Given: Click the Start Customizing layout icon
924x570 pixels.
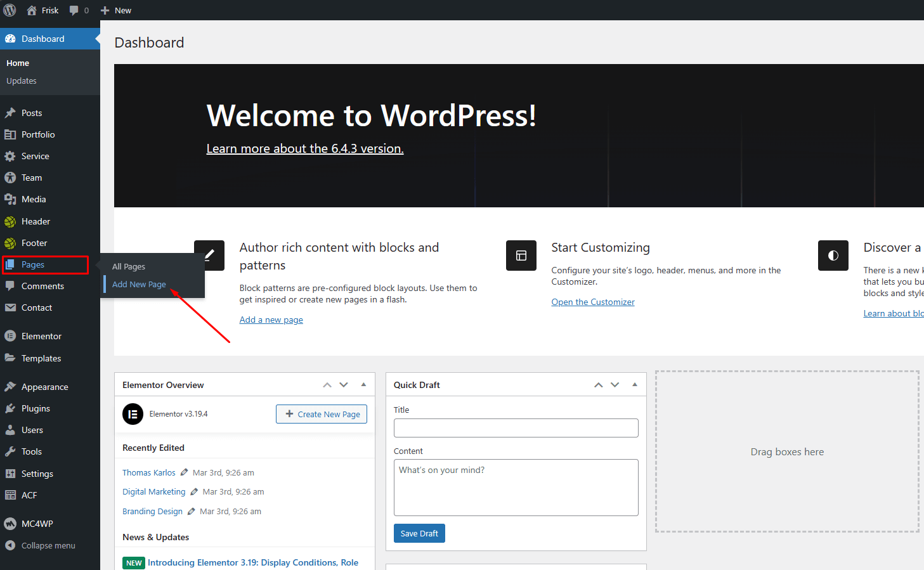Looking at the screenshot, I should 521,256.
